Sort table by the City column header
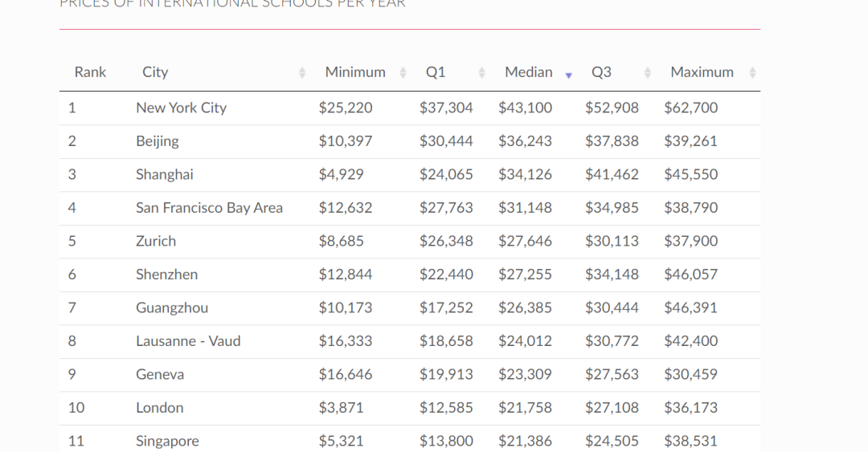The width and height of the screenshot is (868, 452). [155, 72]
